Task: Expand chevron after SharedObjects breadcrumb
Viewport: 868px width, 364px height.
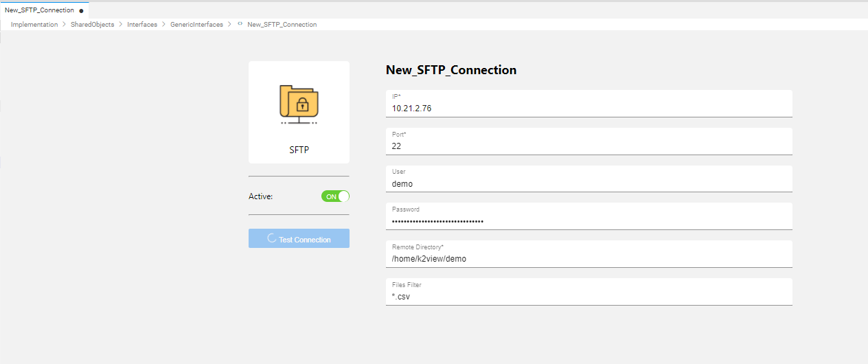Action: (x=121, y=25)
